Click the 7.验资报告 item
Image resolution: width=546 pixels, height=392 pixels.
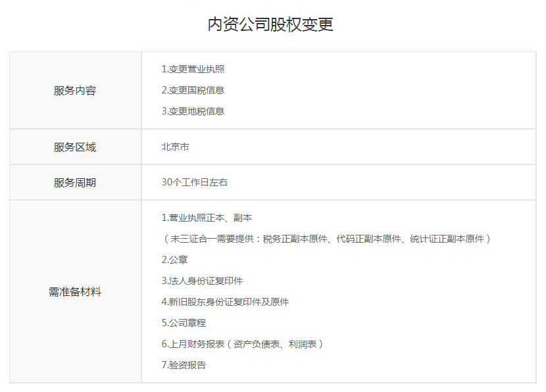pos(184,365)
